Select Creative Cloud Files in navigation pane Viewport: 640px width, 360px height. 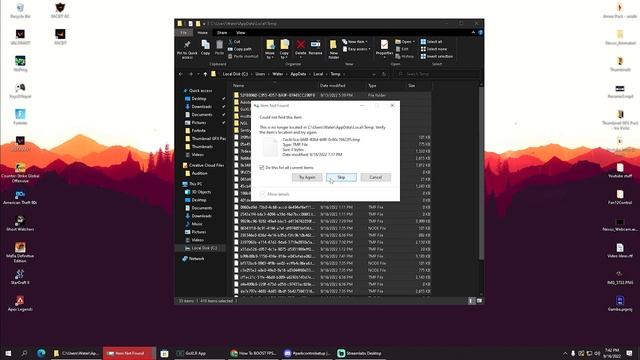[203, 165]
